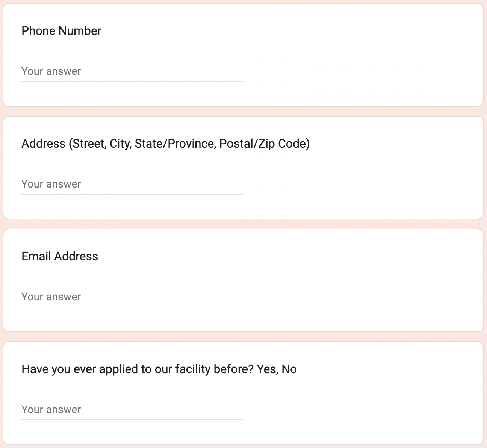
Task: Click the "State/Province" text in the Address title
Action: coord(175,144)
